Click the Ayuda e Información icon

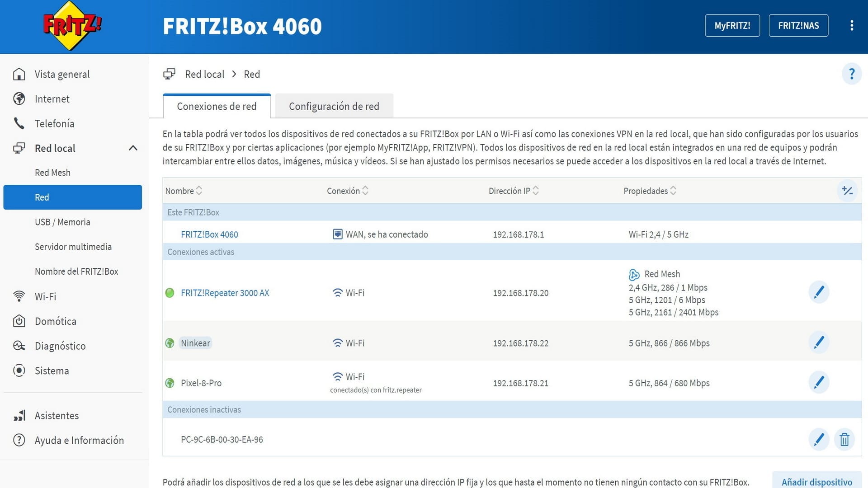click(19, 440)
